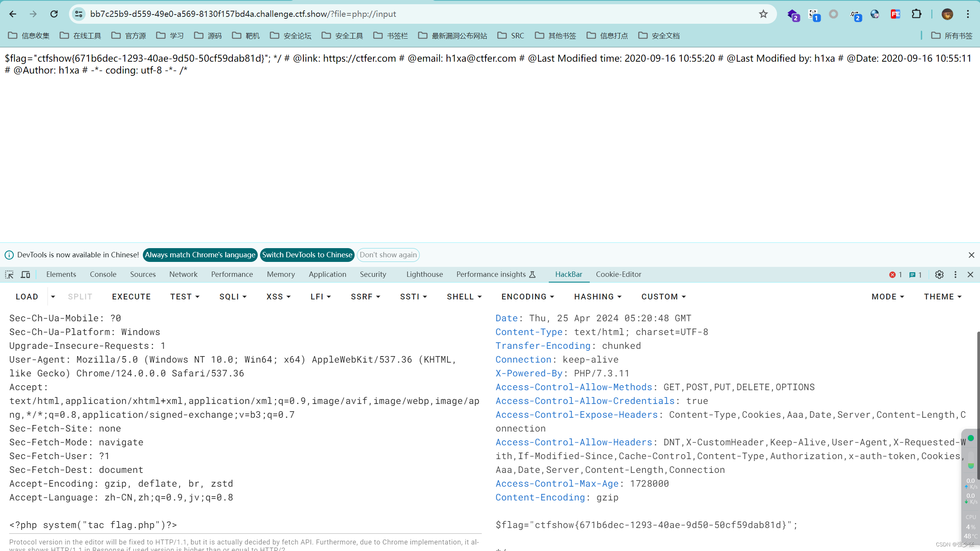Dismiss the DevTools language notification bar
Viewport: 980px width, 551px height.
[x=971, y=255]
